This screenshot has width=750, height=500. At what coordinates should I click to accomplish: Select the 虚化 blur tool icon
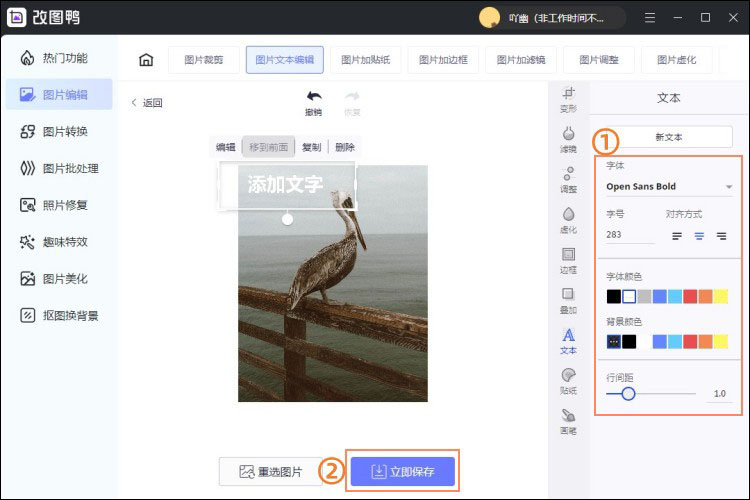point(568,214)
